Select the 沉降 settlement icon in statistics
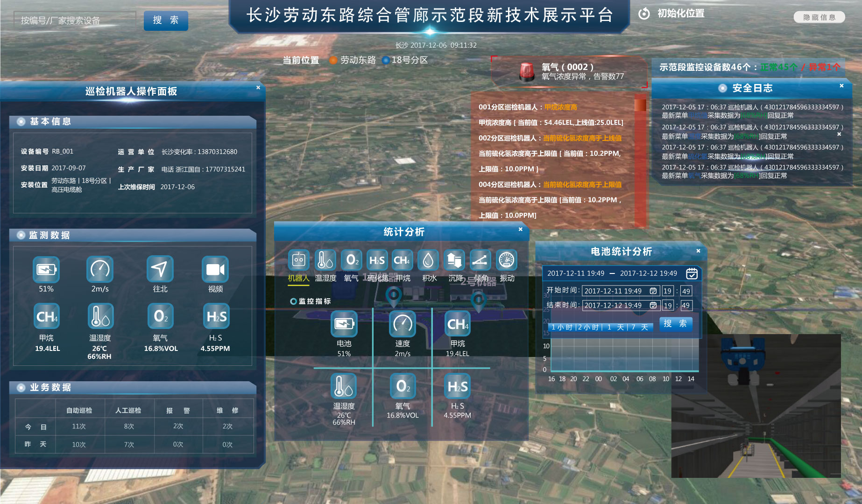This screenshot has width=862, height=504. [454, 260]
